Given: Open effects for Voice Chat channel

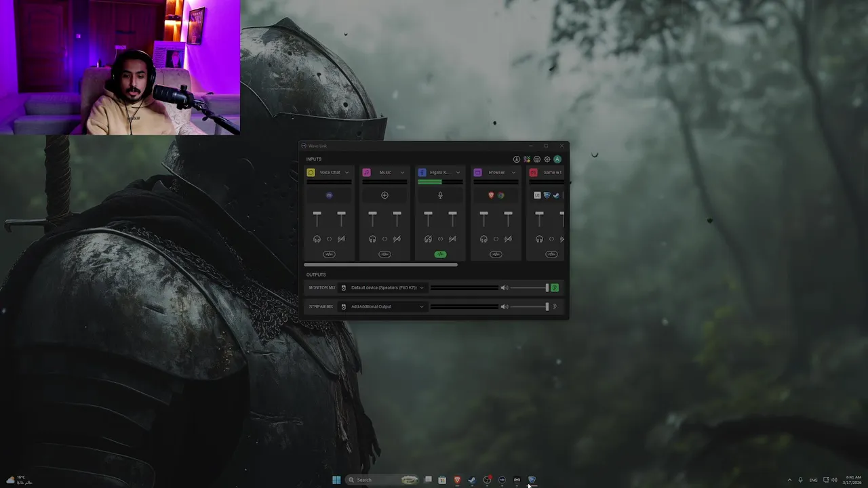Looking at the screenshot, I should coord(329,254).
